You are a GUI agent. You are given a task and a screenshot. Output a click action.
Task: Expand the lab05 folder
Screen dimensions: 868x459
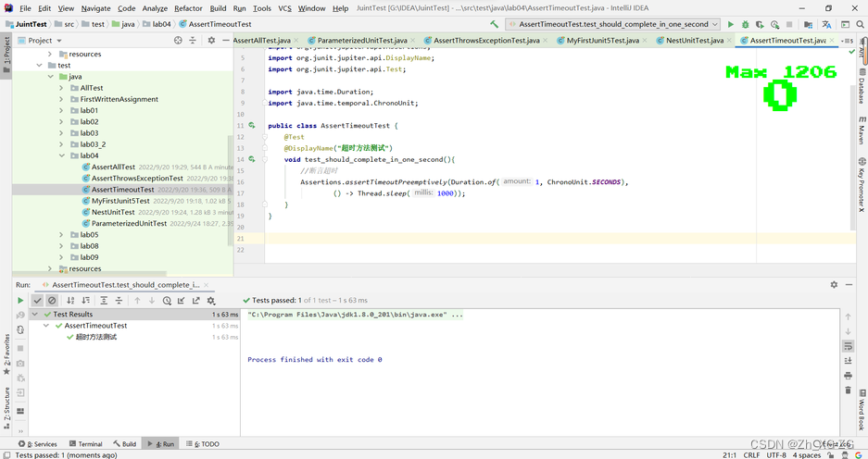coord(61,234)
